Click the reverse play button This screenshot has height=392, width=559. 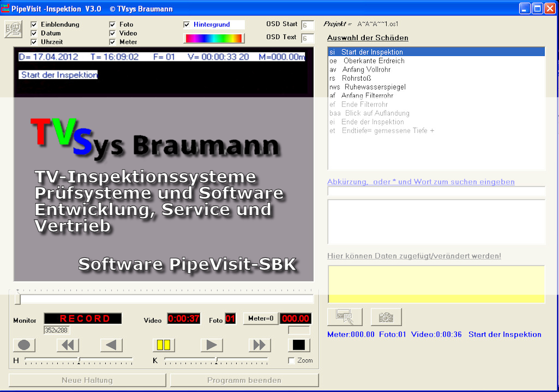coord(112,345)
